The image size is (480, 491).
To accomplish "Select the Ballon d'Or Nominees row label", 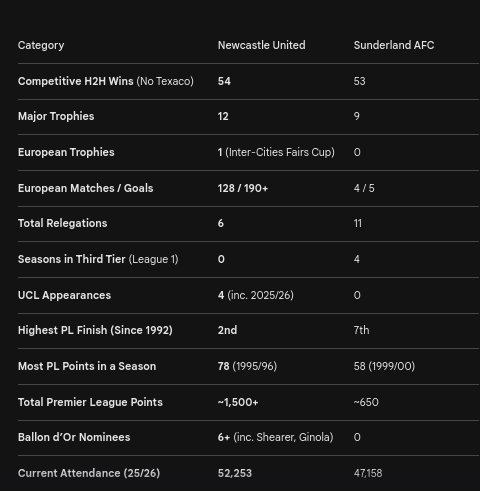I will pyautogui.click(x=74, y=437).
